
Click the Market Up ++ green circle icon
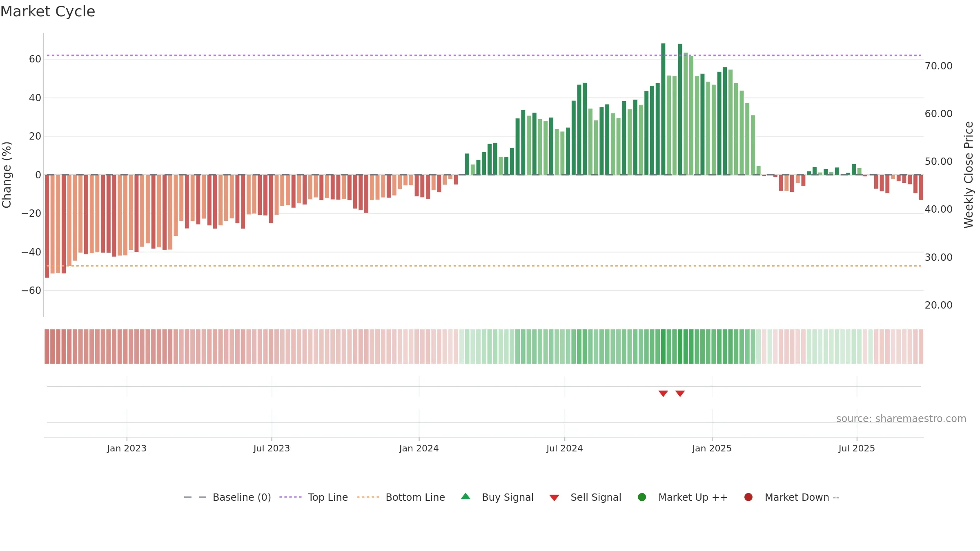642,497
